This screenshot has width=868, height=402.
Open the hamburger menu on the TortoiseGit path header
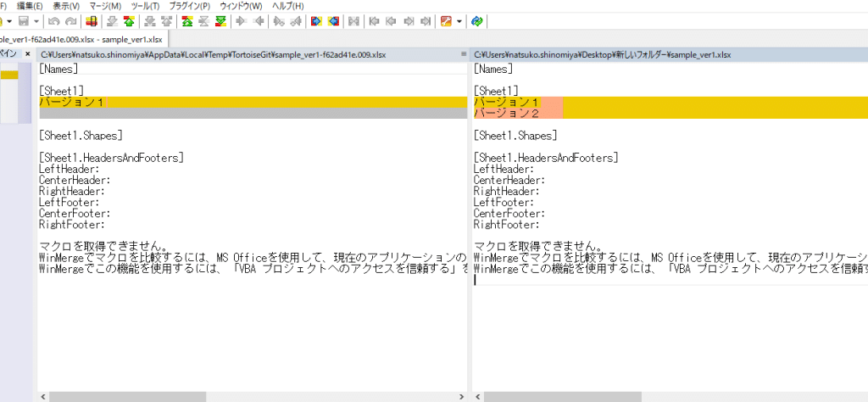pos(464,54)
